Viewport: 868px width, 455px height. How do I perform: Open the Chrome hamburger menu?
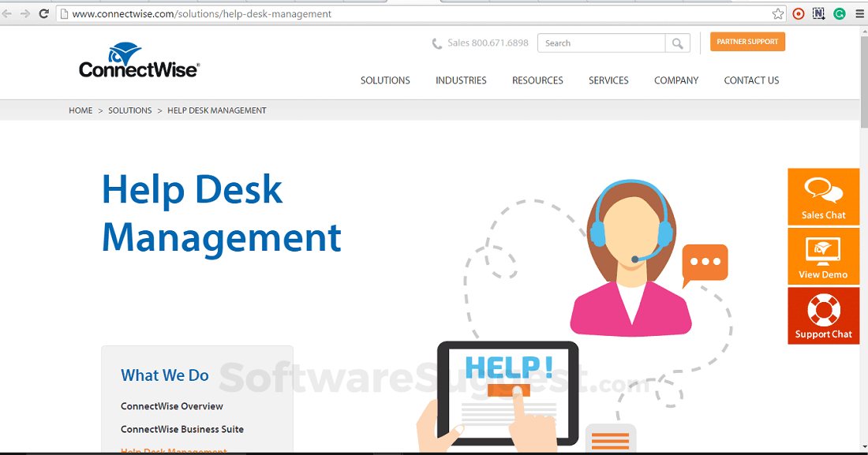[x=859, y=14]
